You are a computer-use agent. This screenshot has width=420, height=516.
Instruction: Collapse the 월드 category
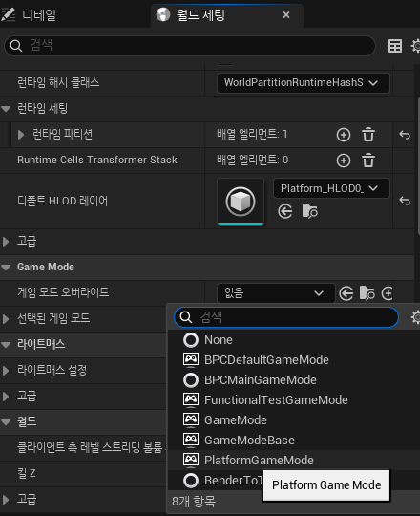6,422
